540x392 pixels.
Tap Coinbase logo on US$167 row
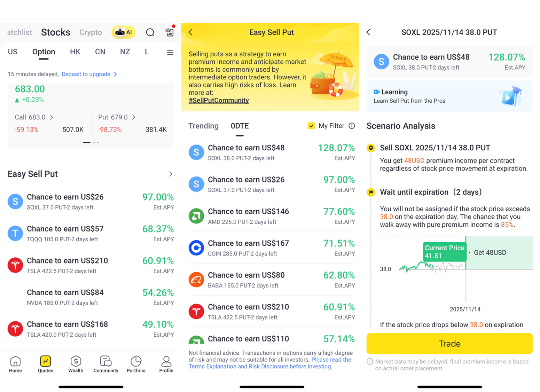(196, 248)
